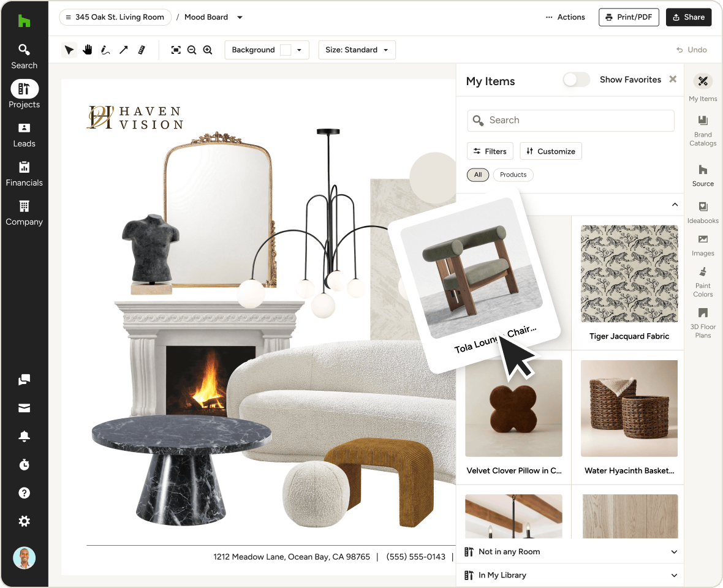Select the eraser tool

[142, 50]
